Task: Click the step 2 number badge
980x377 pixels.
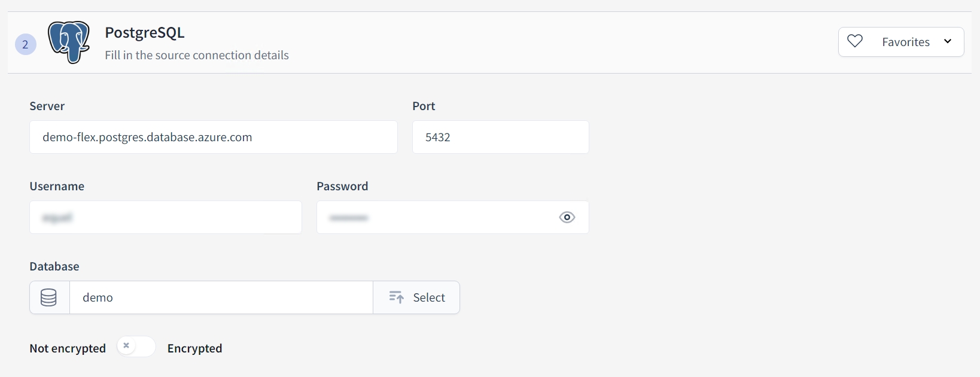Action: point(25,44)
